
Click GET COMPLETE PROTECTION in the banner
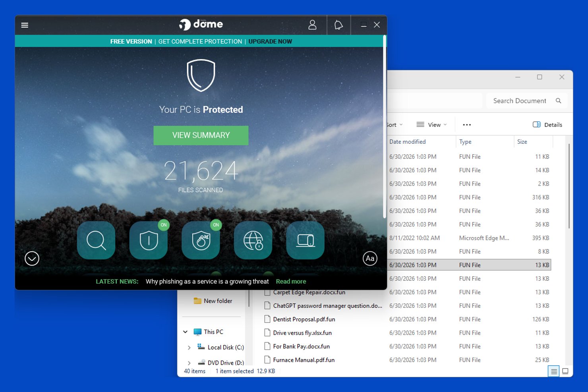[x=200, y=41]
